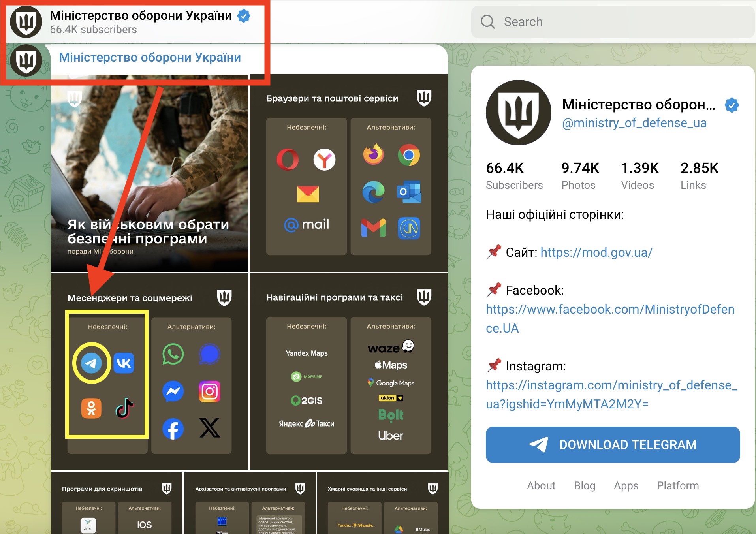Click the blue verified badge in the header
This screenshot has width=756, height=534.
(x=244, y=16)
